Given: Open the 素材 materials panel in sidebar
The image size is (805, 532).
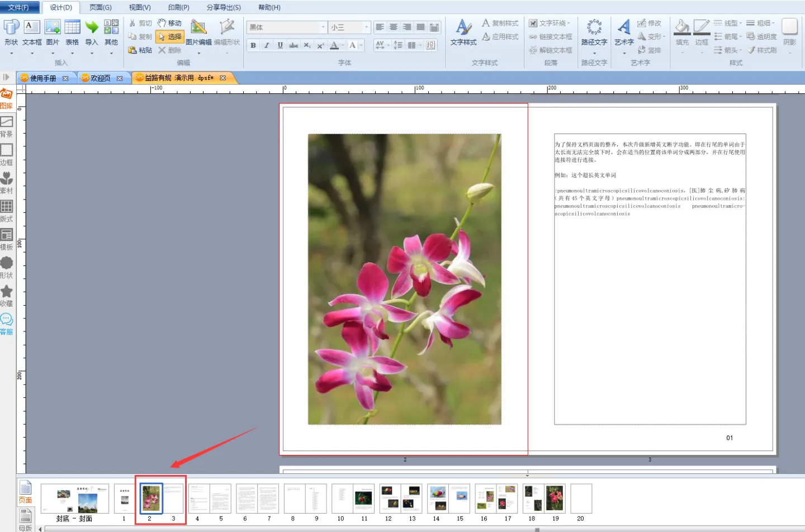Looking at the screenshot, I should (x=7, y=182).
